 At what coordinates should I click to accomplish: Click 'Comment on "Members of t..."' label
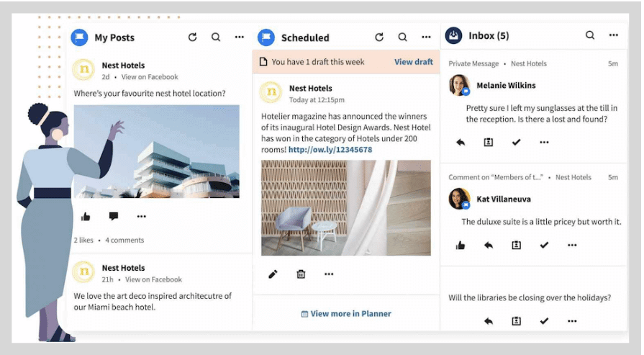pos(496,177)
